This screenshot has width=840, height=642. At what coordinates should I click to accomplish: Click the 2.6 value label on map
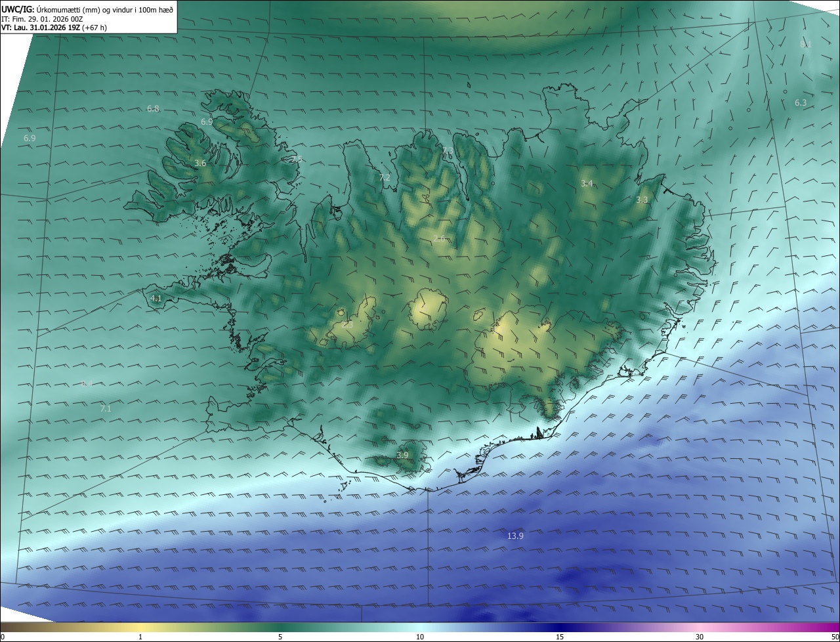pos(439,238)
